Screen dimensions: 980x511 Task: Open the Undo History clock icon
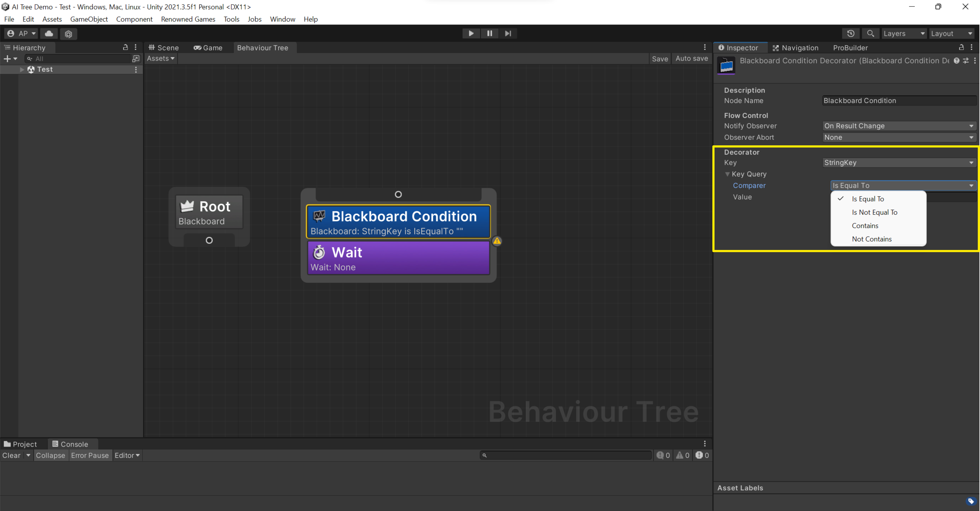[x=851, y=33]
